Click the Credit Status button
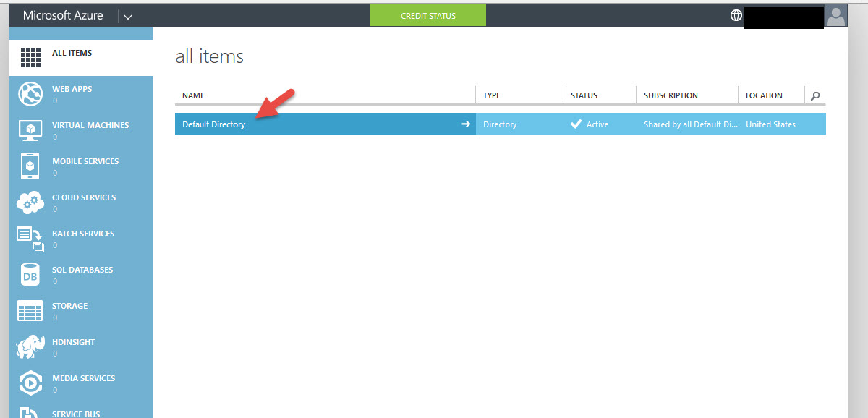This screenshot has height=418, width=868. pyautogui.click(x=428, y=15)
